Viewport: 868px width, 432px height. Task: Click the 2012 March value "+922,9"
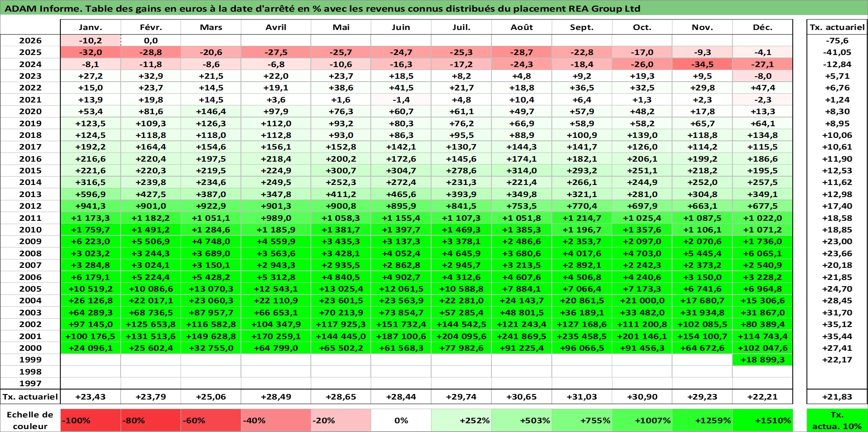pos(211,206)
